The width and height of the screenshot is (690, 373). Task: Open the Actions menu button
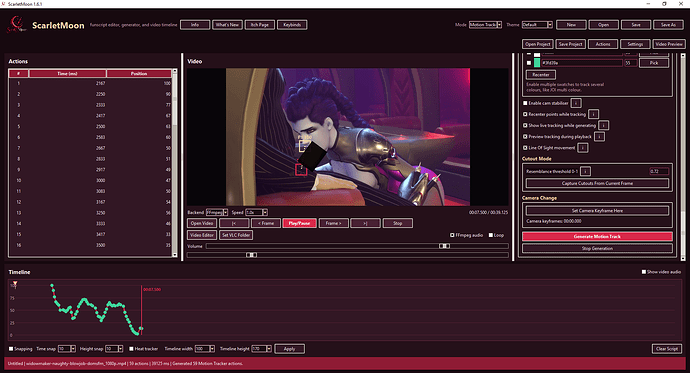[x=603, y=44]
